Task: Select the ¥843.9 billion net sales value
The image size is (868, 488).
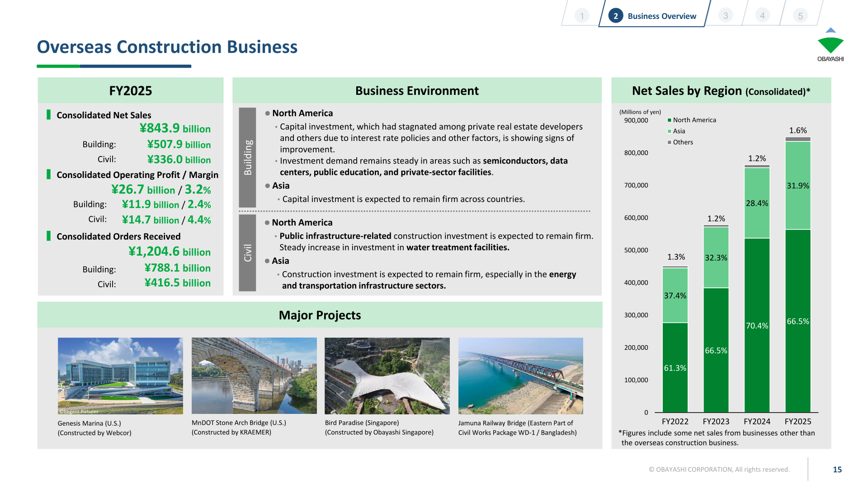Action: click(175, 128)
